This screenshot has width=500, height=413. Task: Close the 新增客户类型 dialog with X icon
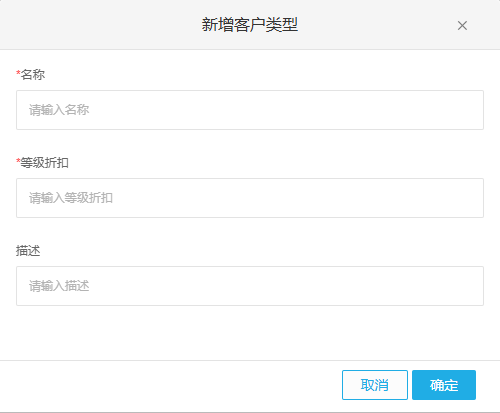coord(462,26)
